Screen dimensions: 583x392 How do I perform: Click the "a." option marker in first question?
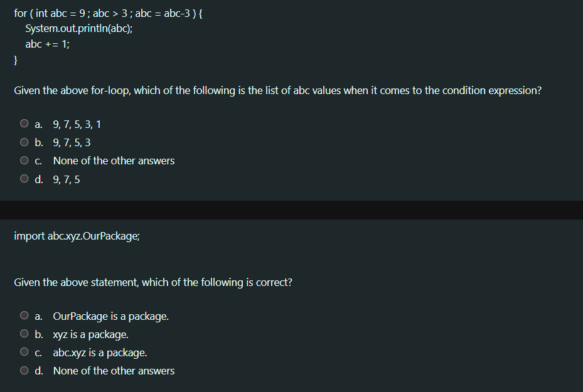click(x=38, y=124)
